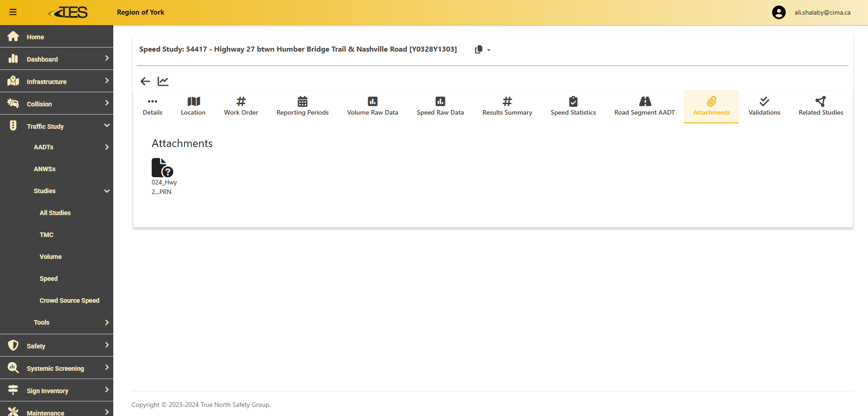This screenshot has height=416, width=868.
Task: Click the user account avatar icon
Action: coord(778,12)
